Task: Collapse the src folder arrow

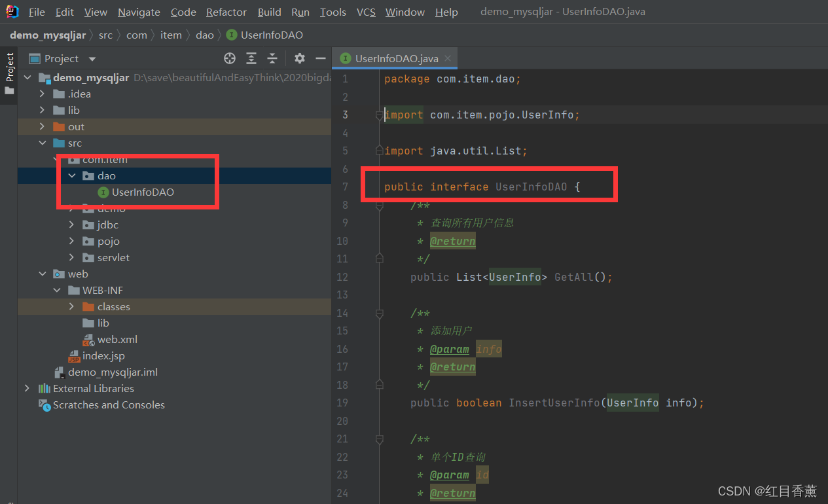Action: pos(43,143)
